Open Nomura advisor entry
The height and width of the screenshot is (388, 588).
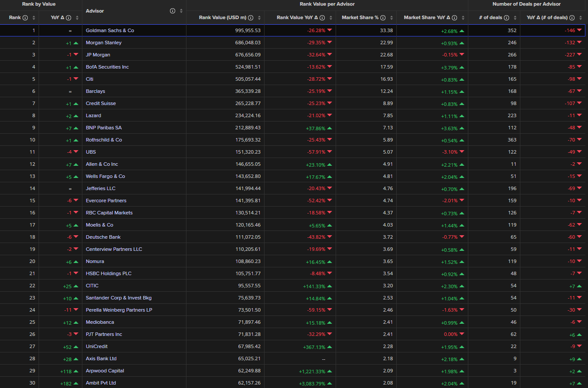[x=95, y=261]
